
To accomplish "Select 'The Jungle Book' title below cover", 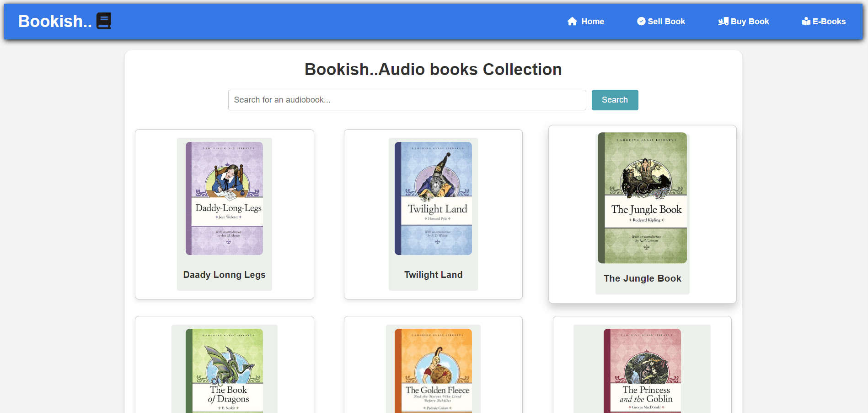I will click(x=642, y=278).
